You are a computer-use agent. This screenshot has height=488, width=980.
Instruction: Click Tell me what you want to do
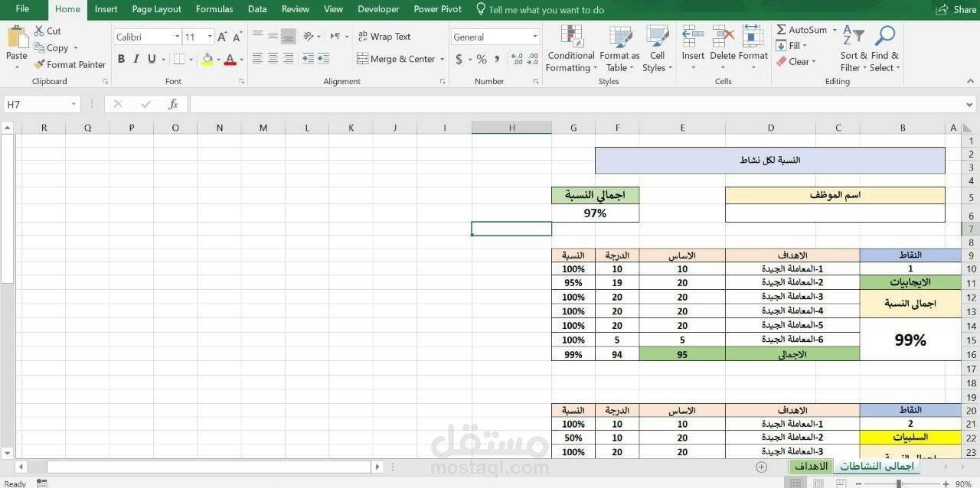540,10
